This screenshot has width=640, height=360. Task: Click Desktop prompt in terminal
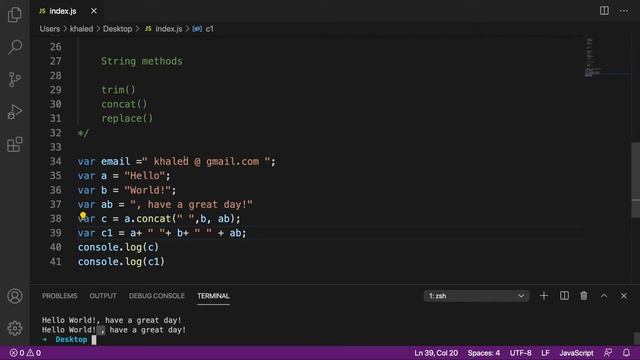pos(71,340)
